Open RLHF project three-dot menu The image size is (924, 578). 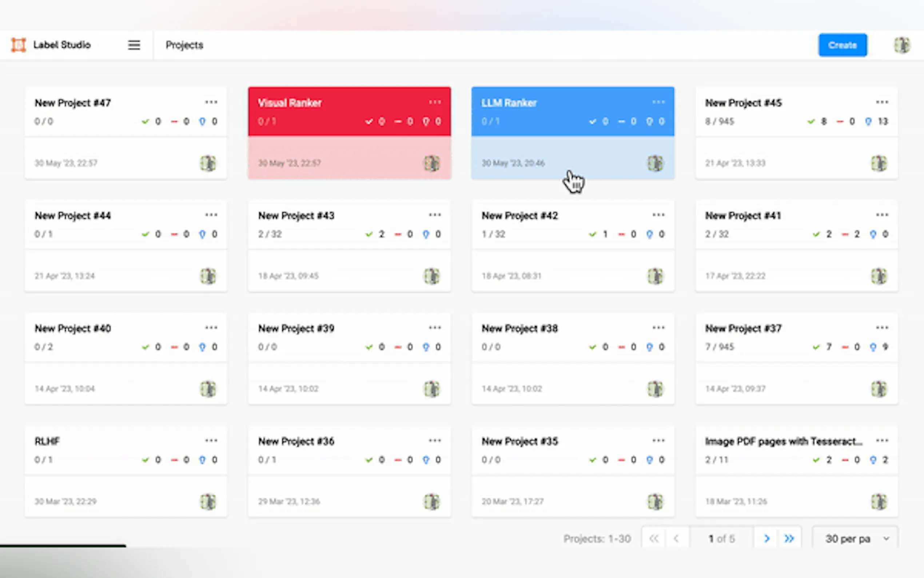[211, 440]
